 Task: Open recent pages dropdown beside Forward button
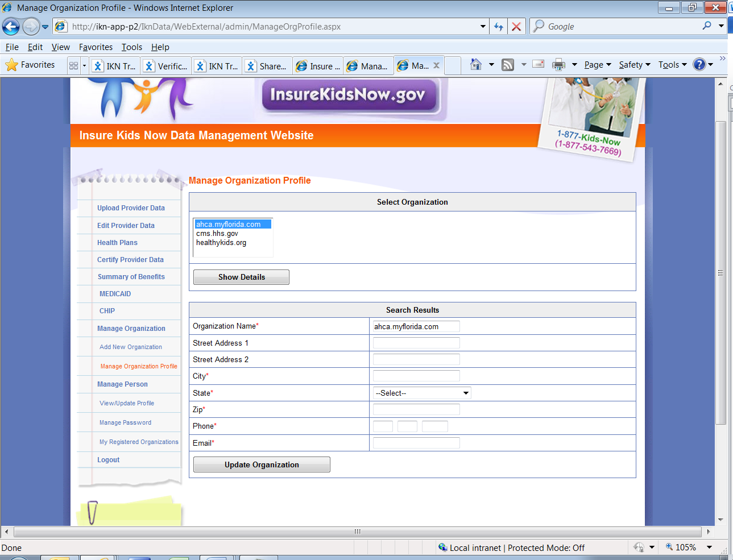click(x=45, y=27)
